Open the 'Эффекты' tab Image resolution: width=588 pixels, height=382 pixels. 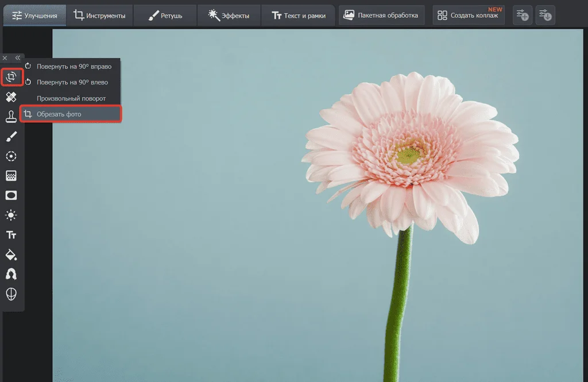229,16
